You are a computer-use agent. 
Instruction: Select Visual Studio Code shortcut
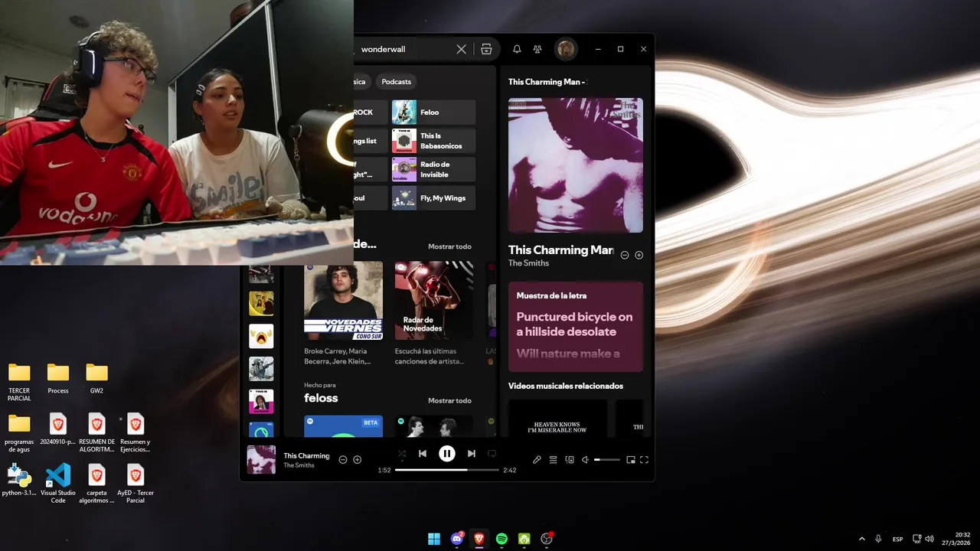click(58, 484)
